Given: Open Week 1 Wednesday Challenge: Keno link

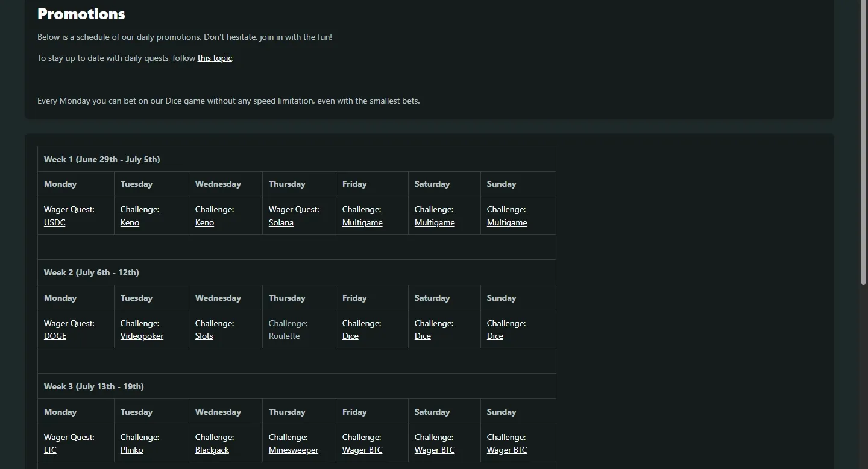Looking at the screenshot, I should pos(215,216).
